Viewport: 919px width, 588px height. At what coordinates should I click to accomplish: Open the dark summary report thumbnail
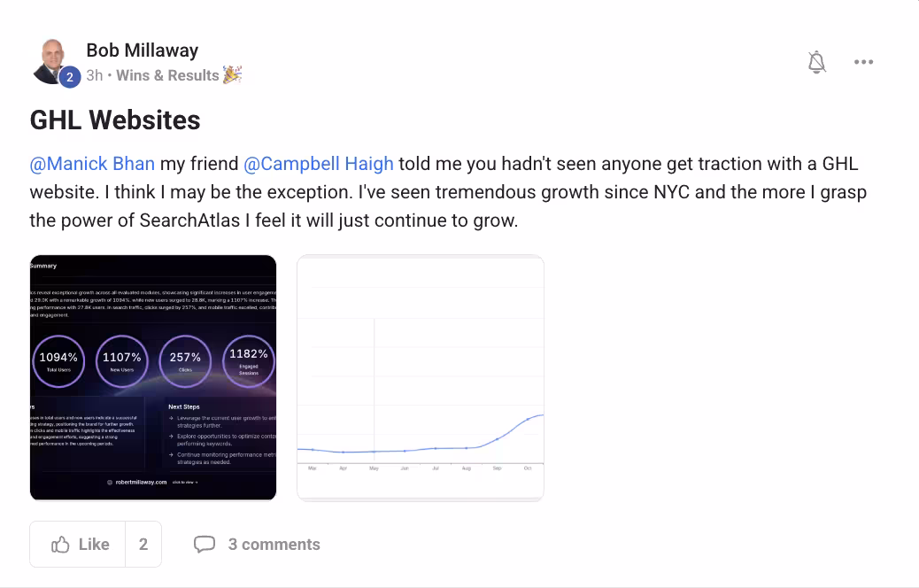(153, 377)
